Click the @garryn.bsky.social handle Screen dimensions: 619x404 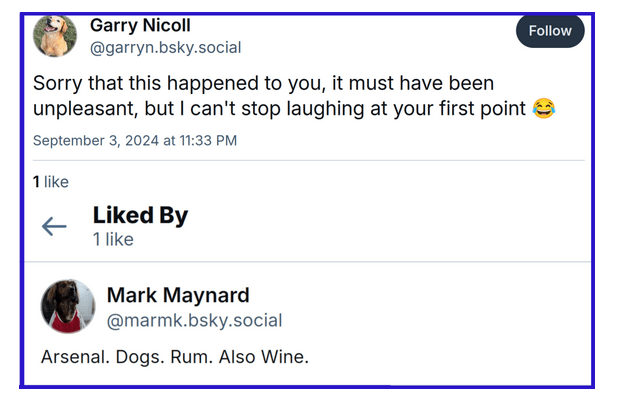[165, 47]
